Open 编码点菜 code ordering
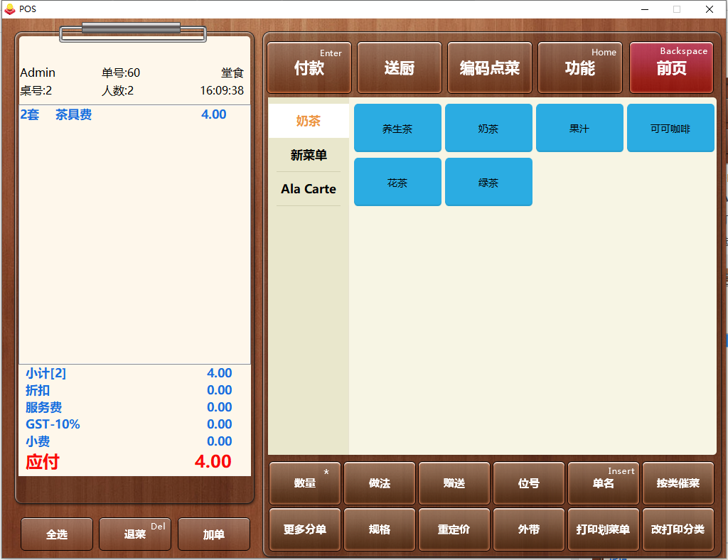Screen dimensions: 728x560 (x=489, y=68)
